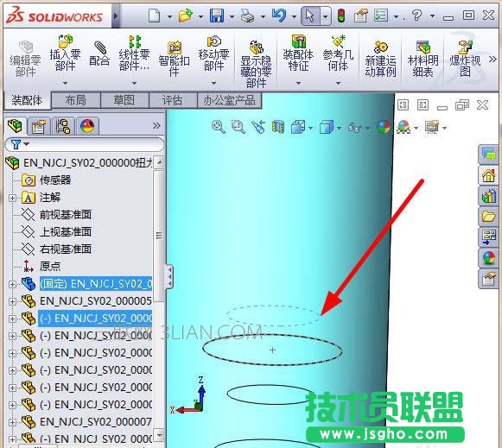Click 装配体特征 assembly features tool
The height and width of the screenshot is (448, 502).
[x=298, y=53]
